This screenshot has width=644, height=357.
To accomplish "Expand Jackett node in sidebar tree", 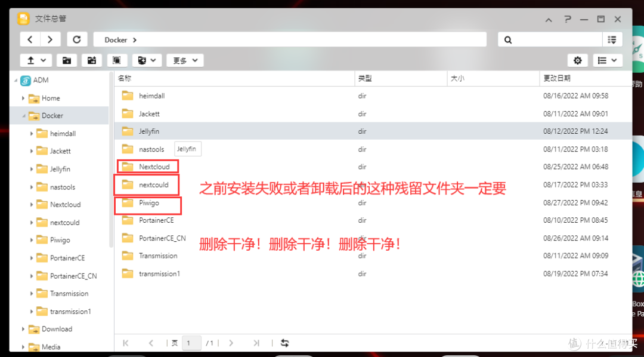I will 32,152.
